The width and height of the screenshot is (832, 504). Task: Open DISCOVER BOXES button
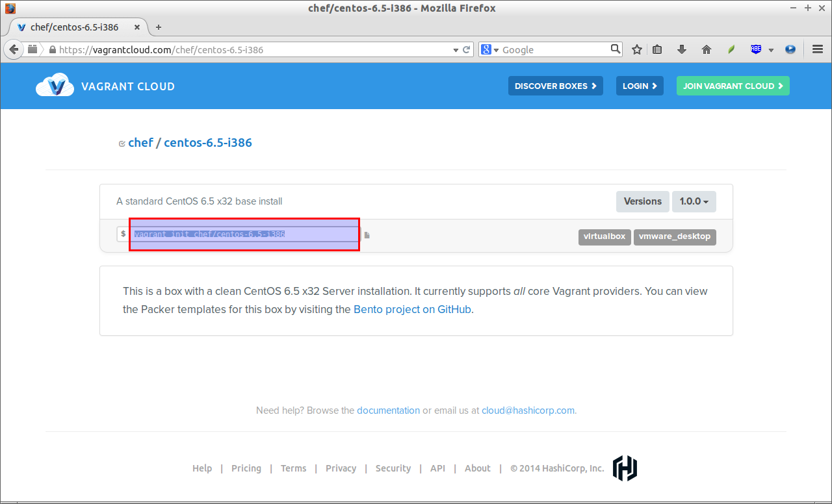point(556,86)
